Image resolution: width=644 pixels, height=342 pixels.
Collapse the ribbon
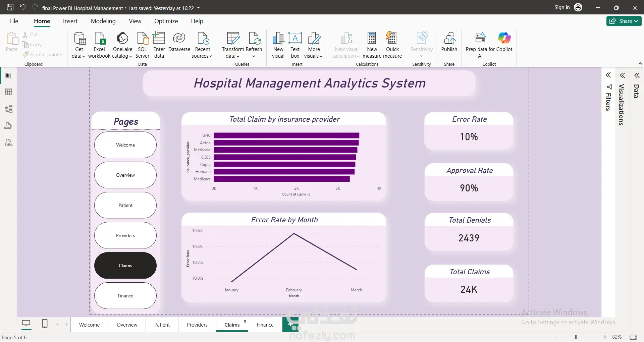(x=640, y=63)
